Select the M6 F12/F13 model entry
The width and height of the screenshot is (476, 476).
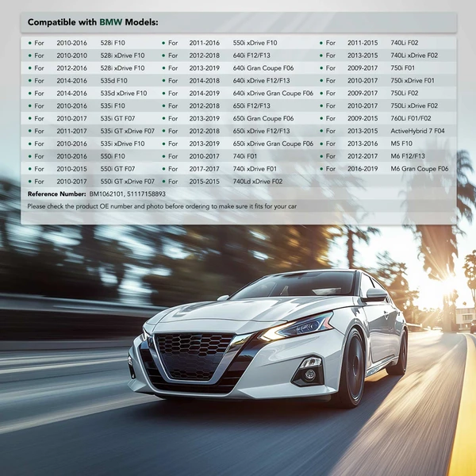pos(408,156)
